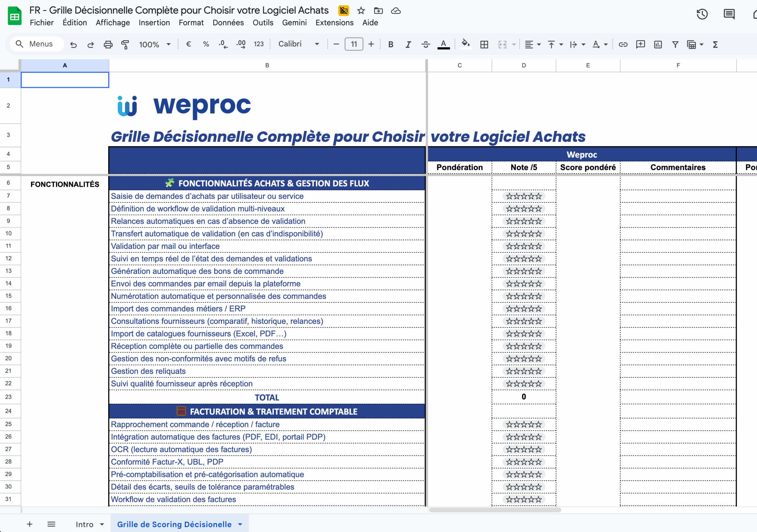Open Intro sheet tab menu arrow
Viewport: 757px width, 532px height.
point(102,524)
